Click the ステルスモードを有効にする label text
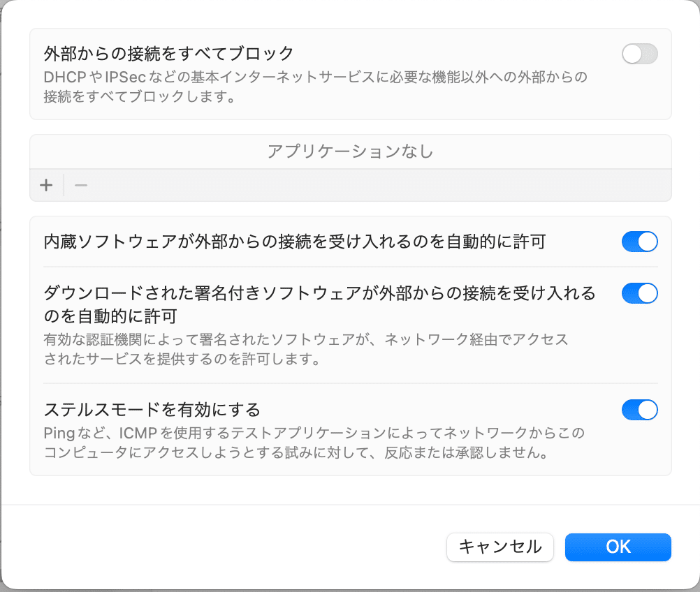Screen dimensions: 700x592 pyautogui.click(x=152, y=410)
